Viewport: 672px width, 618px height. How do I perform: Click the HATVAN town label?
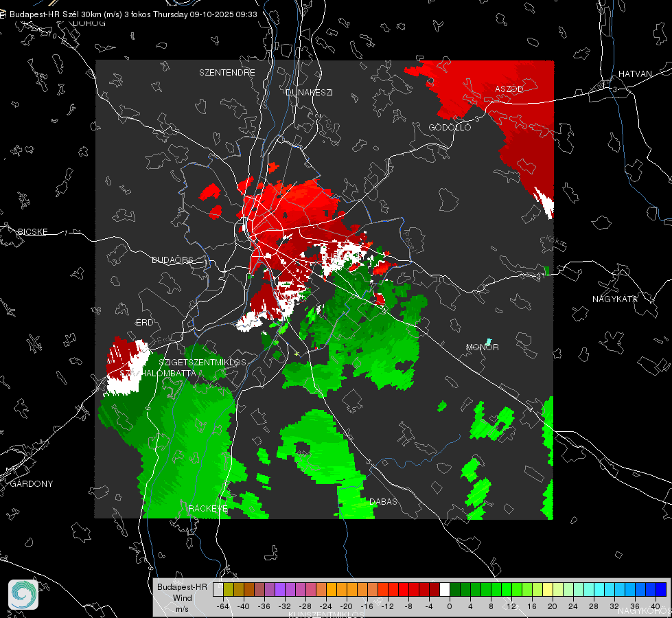(635, 73)
